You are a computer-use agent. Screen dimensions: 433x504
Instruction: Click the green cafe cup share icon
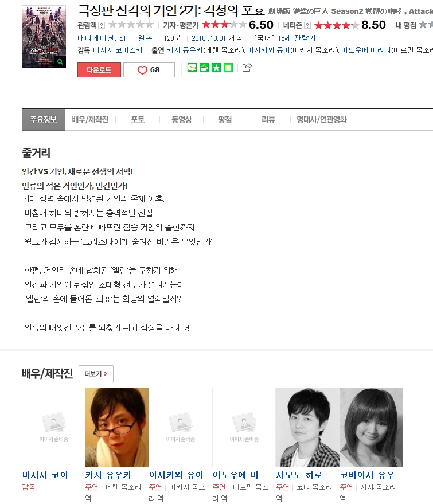click(x=204, y=68)
